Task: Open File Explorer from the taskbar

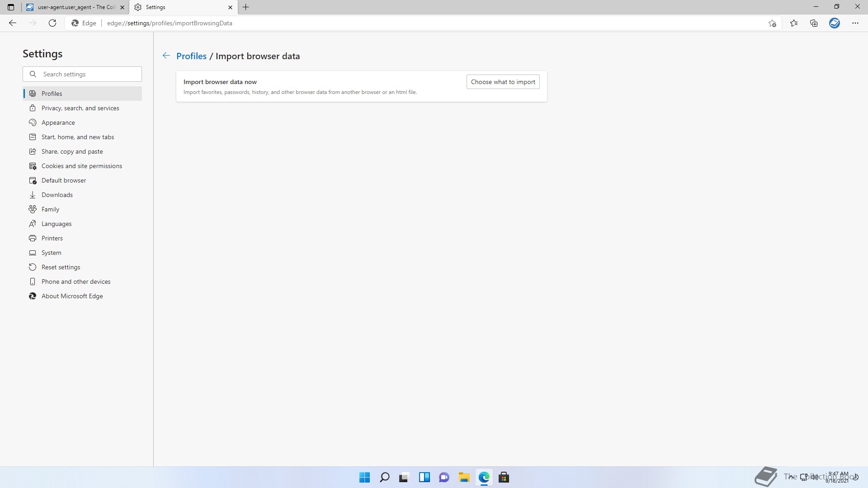Action: point(464,477)
